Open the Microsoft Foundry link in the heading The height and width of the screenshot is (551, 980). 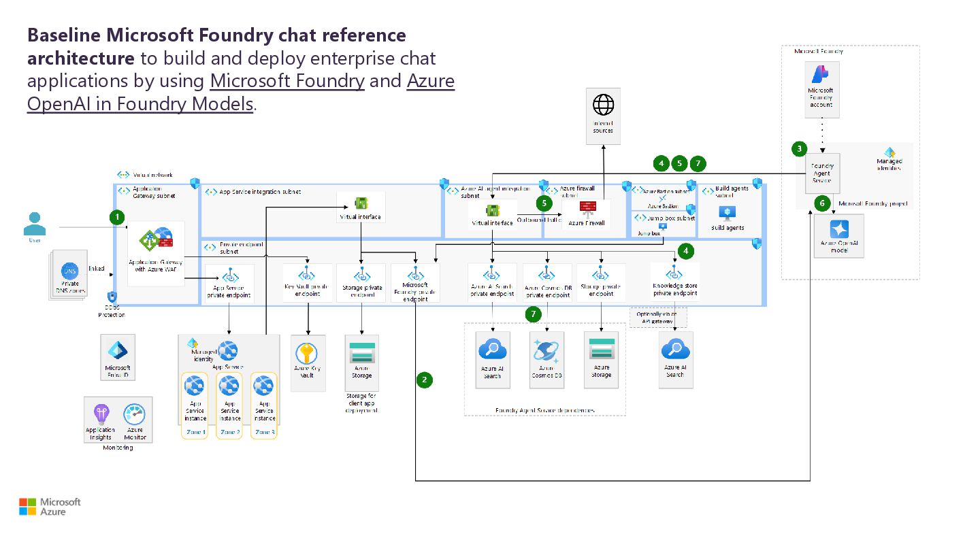coord(288,81)
